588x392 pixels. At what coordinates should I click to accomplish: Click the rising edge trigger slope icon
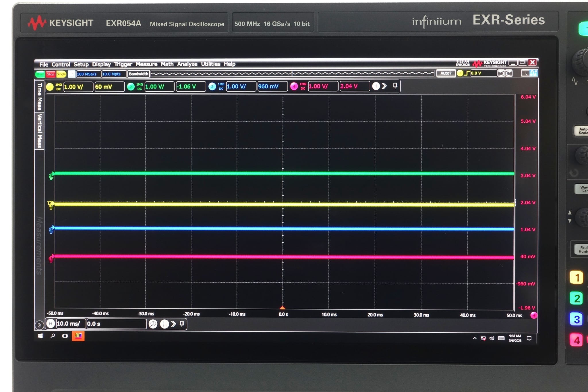point(467,73)
